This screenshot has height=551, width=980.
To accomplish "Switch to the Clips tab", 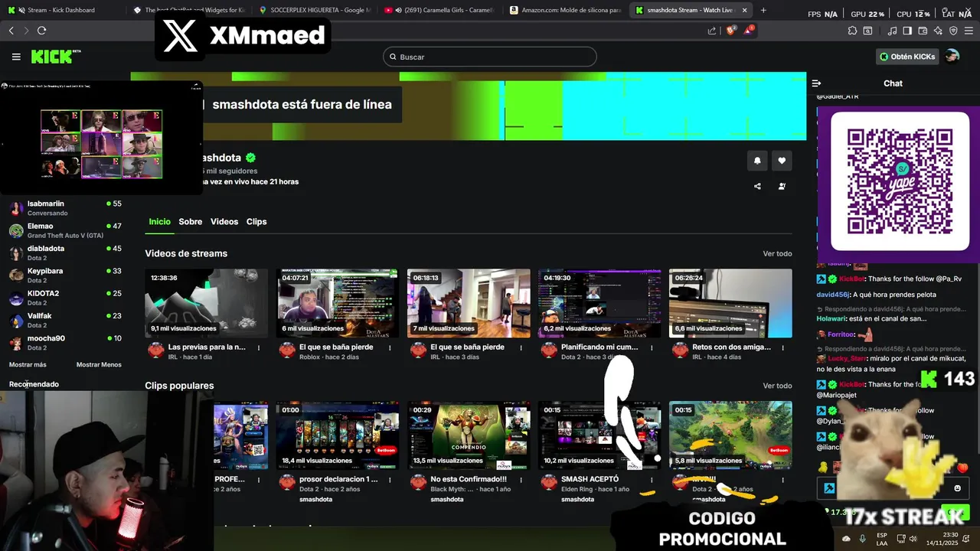I will [x=256, y=222].
